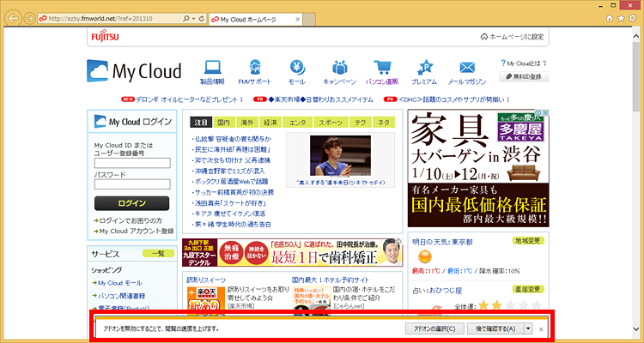Click the サービス 一覧 button

159,254
